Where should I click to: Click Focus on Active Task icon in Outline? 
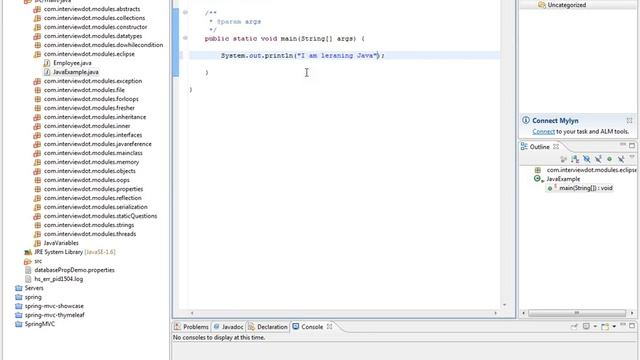[x=564, y=159]
